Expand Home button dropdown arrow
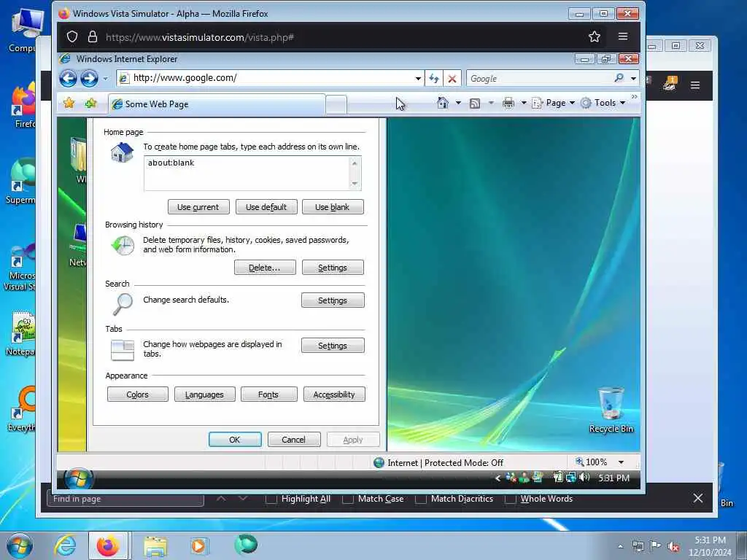 (x=458, y=103)
